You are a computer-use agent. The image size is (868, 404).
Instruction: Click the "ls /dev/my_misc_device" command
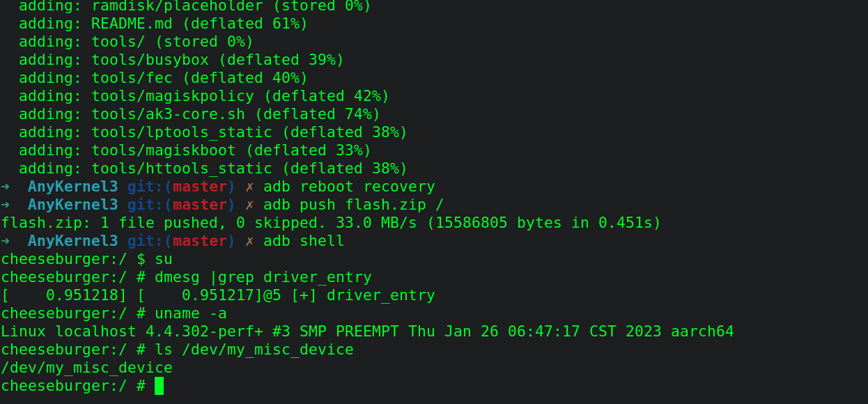click(254, 350)
